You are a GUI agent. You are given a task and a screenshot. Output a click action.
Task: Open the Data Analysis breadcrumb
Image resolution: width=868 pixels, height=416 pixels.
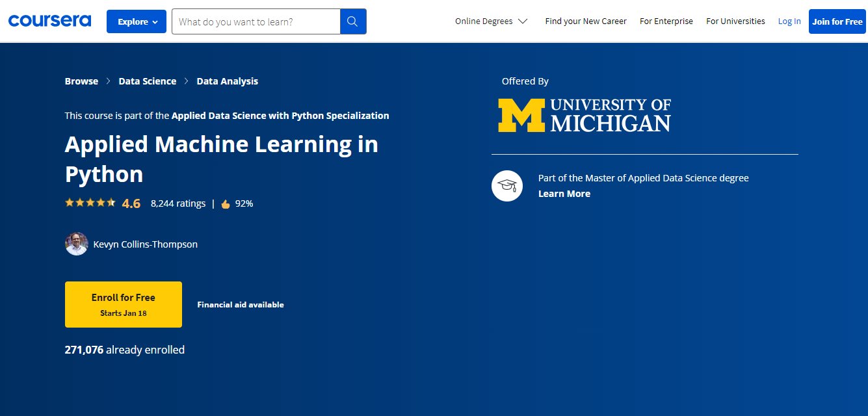tap(228, 81)
